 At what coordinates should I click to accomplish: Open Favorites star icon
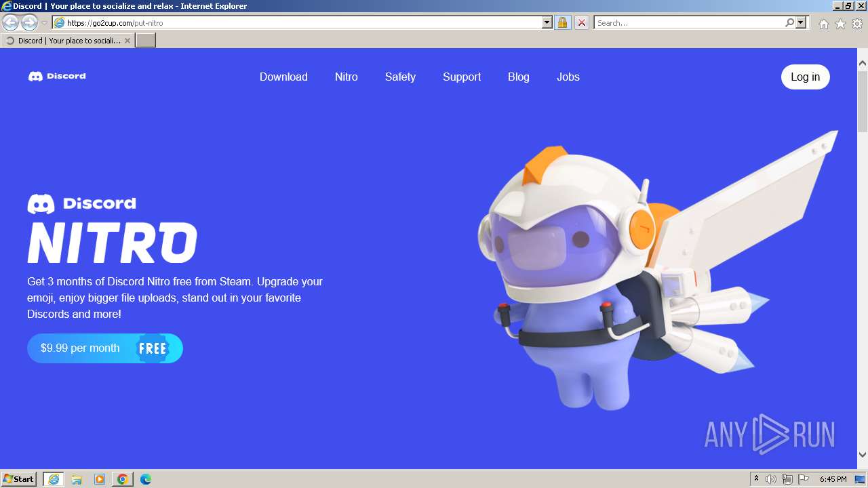840,24
